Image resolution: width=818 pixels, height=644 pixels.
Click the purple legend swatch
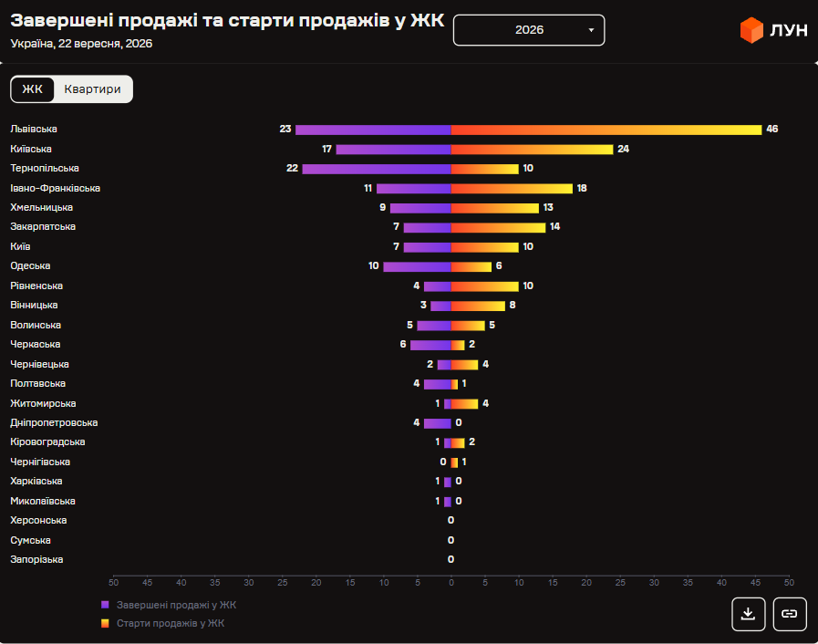[105, 605]
